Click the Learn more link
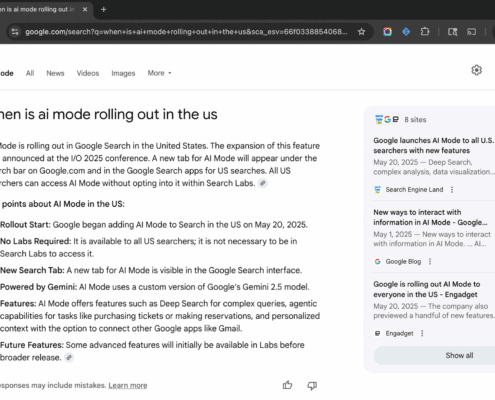Screen dimensions: 495x400 (128, 385)
